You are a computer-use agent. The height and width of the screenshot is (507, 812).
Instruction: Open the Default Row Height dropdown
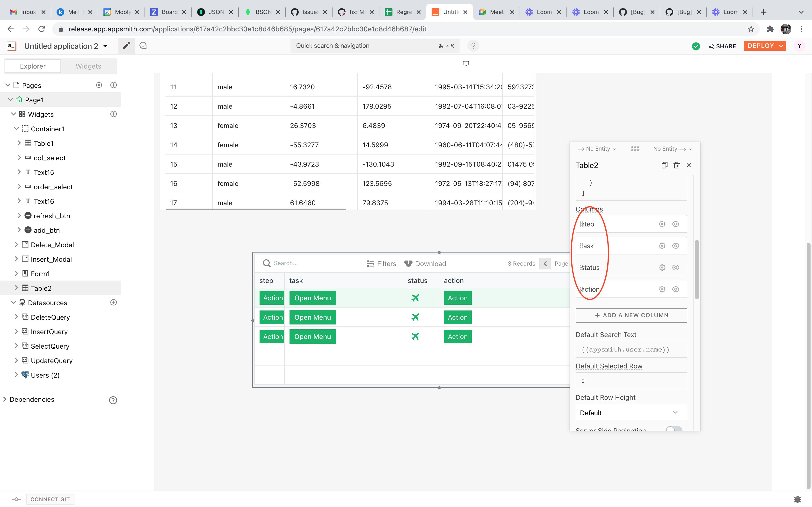631,413
